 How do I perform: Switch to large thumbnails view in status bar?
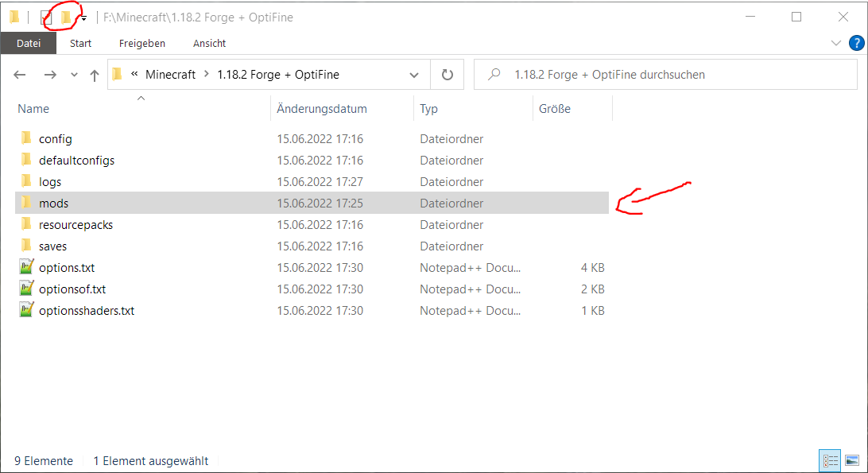click(x=852, y=460)
